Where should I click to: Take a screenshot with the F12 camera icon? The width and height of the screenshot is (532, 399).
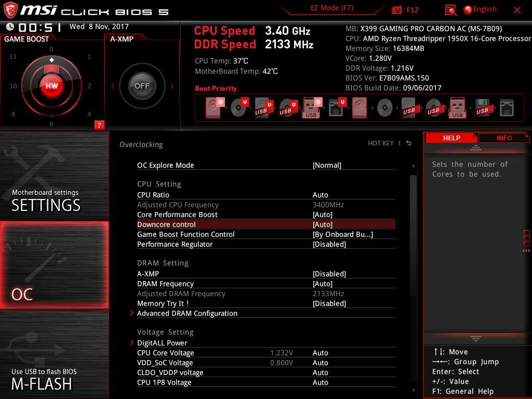point(396,10)
